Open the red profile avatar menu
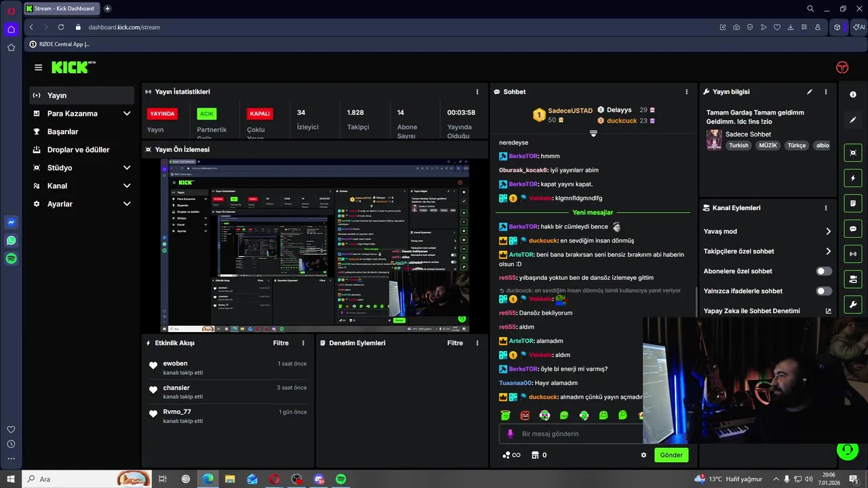The height and width of the screenshot is (488, 868). (842, 67)
